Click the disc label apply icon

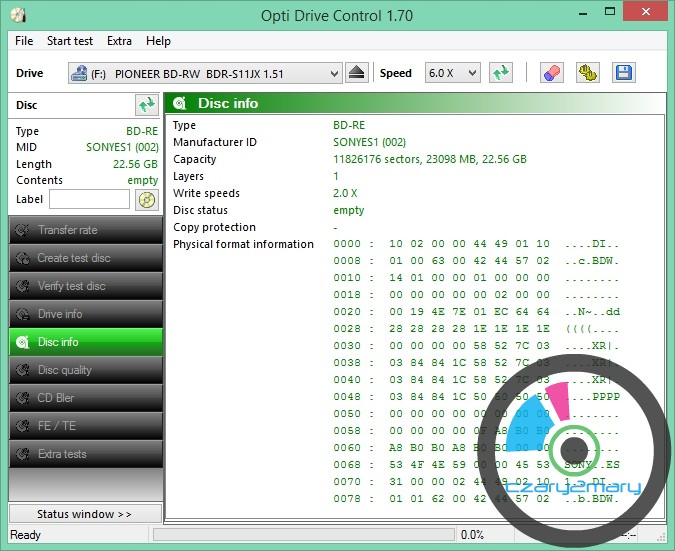coord(147,199)
